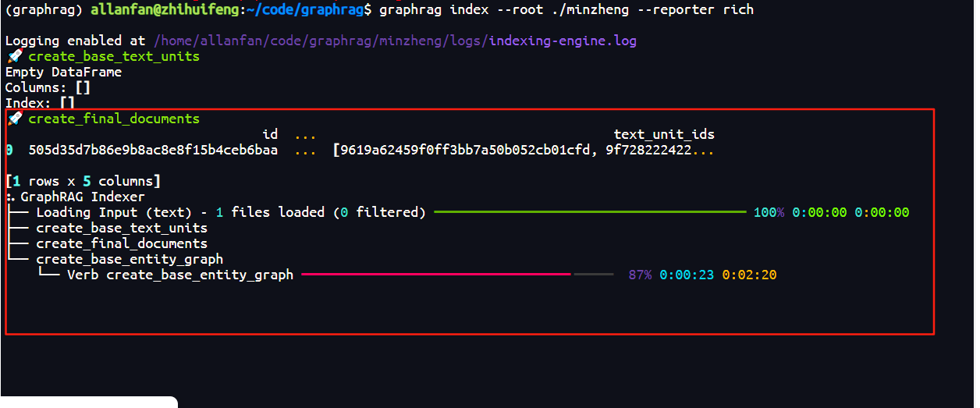Click the log file path indexing-engine.log
The width and height of the screenshot is (980, 408).
(563, 41)
